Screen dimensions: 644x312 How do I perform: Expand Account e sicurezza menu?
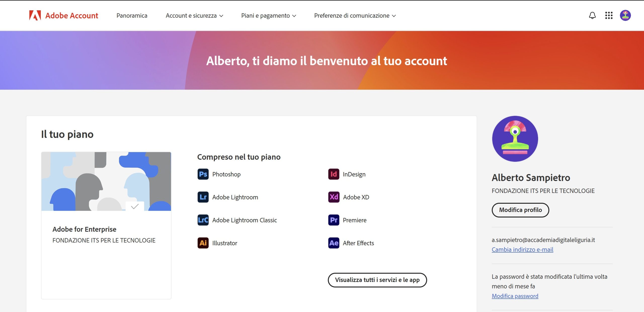point(194,16)
